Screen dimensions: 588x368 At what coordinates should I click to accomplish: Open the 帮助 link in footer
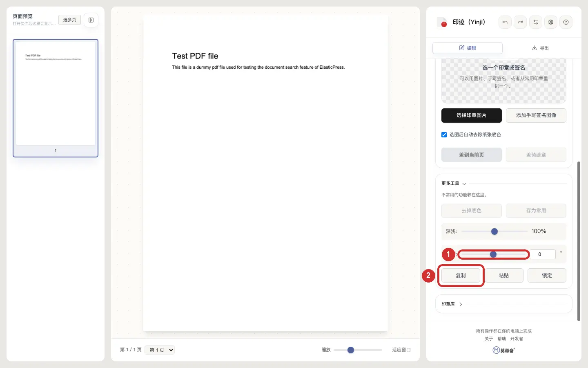502,339
